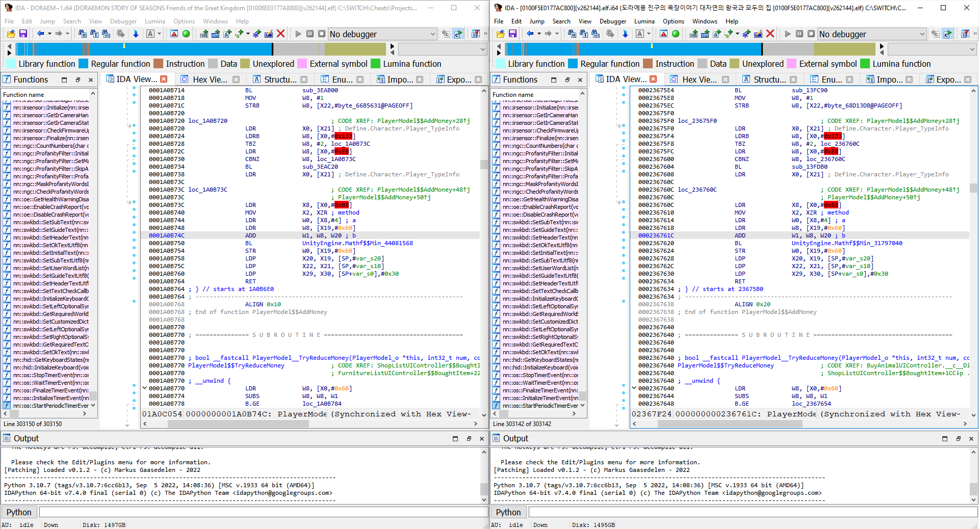Click the blue asterisk plus icon in right IDA
Screen dimensions: 980x529
point(746,34)
